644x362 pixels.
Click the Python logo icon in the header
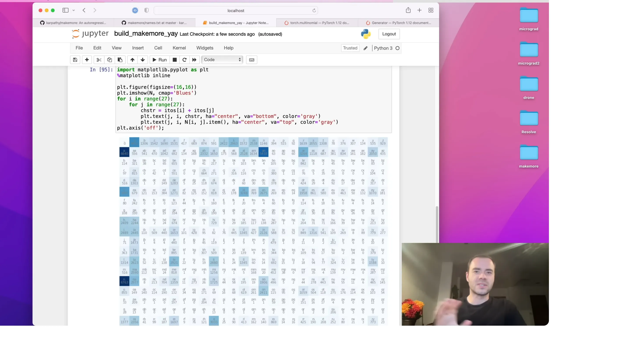[x=366, y=34]
